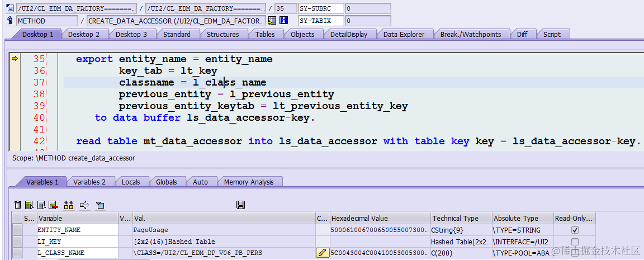
Task: Click the orange floppy disk save icon
Action: [241, 205]
